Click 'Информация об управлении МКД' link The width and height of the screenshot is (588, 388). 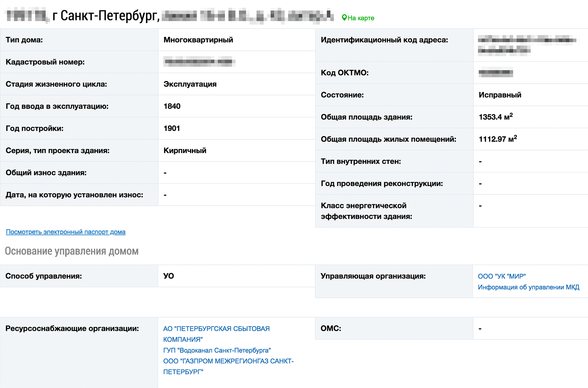point(528,287)
